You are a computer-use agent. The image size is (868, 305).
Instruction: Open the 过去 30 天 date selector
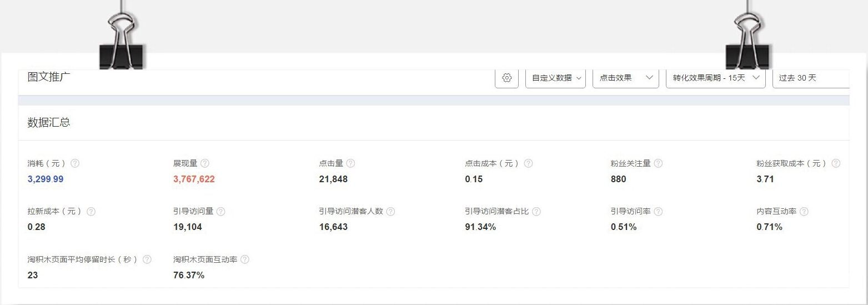click(811, 78)
